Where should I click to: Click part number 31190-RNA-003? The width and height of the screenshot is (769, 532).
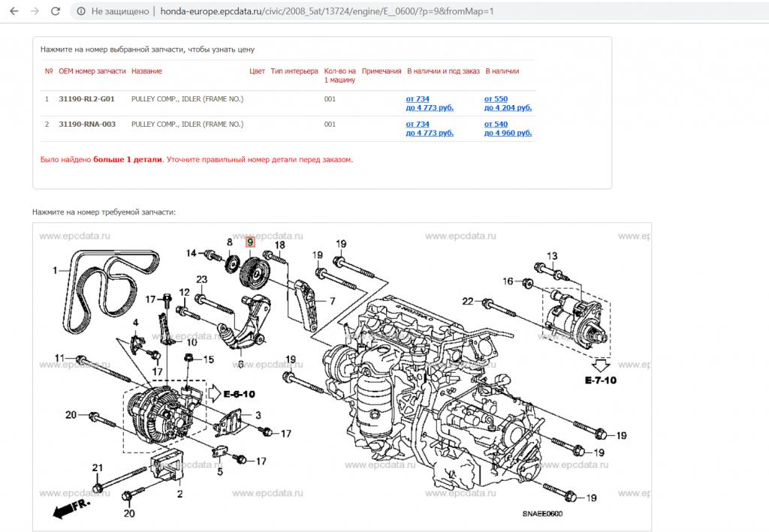86,124
